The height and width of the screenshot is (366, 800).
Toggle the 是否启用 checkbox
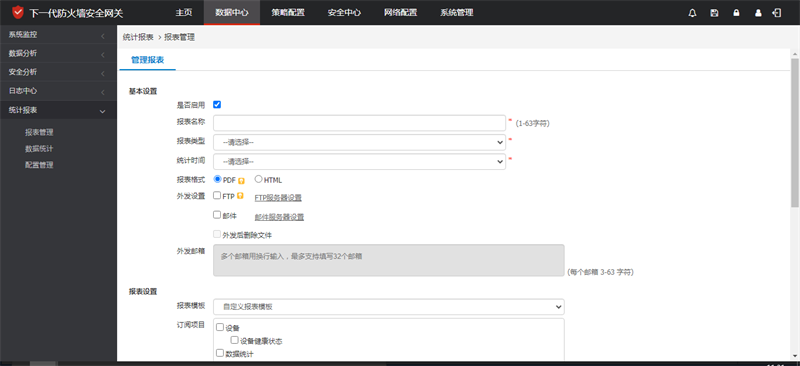click(217, 105)
